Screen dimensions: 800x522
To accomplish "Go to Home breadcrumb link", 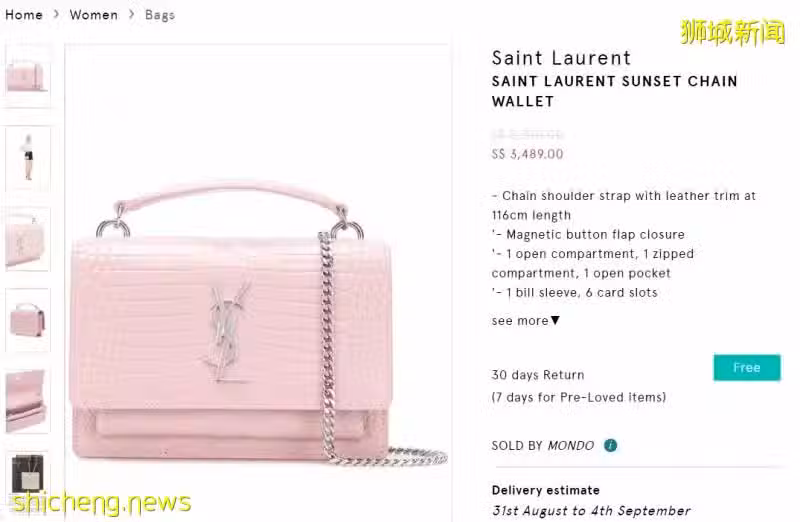I will pos(23,15).
